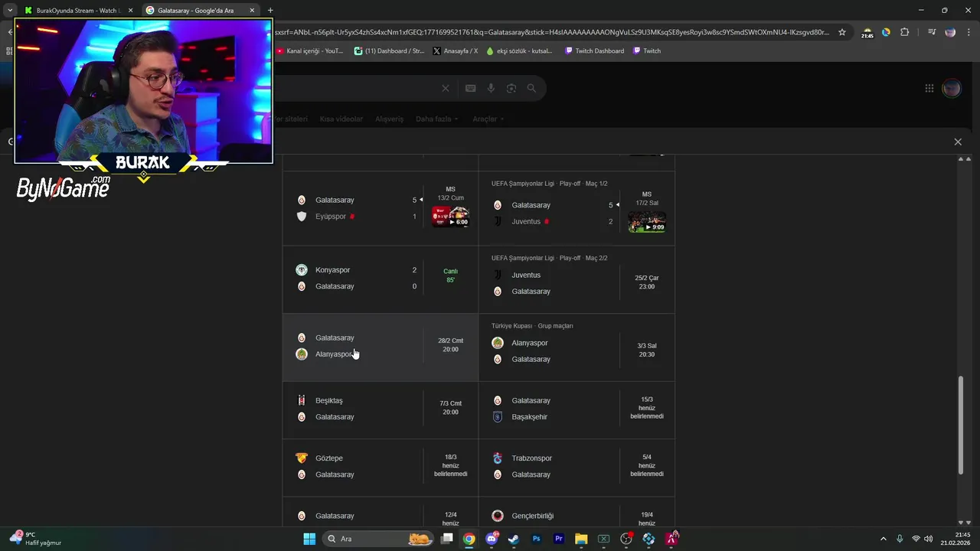
Task: Open Google Lens image search
Action: click(x=511, y=88)
